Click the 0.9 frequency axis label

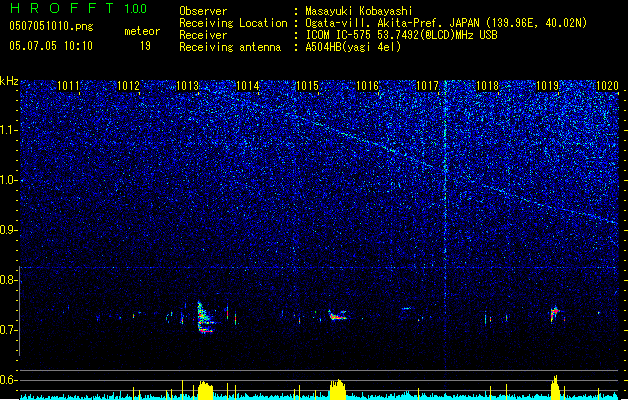(x=8, y=230)
